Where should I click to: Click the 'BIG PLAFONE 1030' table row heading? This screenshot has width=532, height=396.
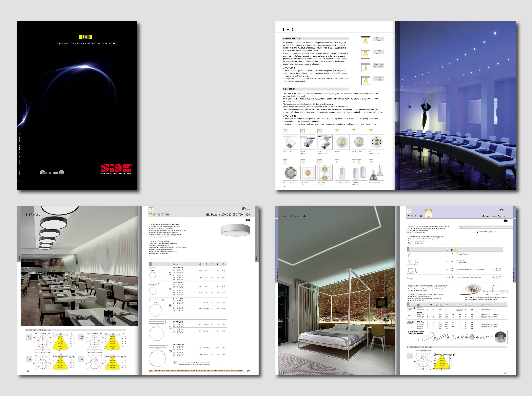[x=179, y=345]
